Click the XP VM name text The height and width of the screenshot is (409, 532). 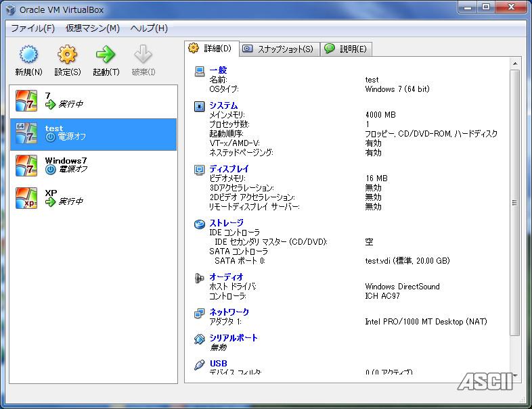[x=51, y=193]
